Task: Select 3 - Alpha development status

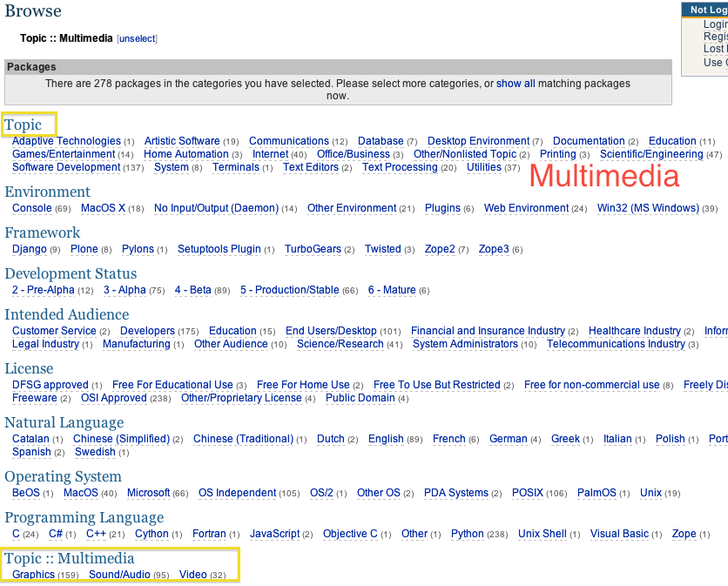Action: (x=125, y=290)
